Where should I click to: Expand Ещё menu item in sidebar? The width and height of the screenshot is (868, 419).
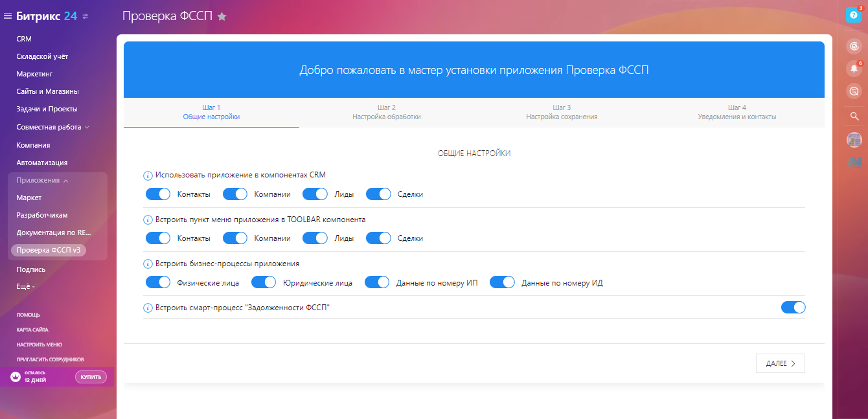[25, 286]
